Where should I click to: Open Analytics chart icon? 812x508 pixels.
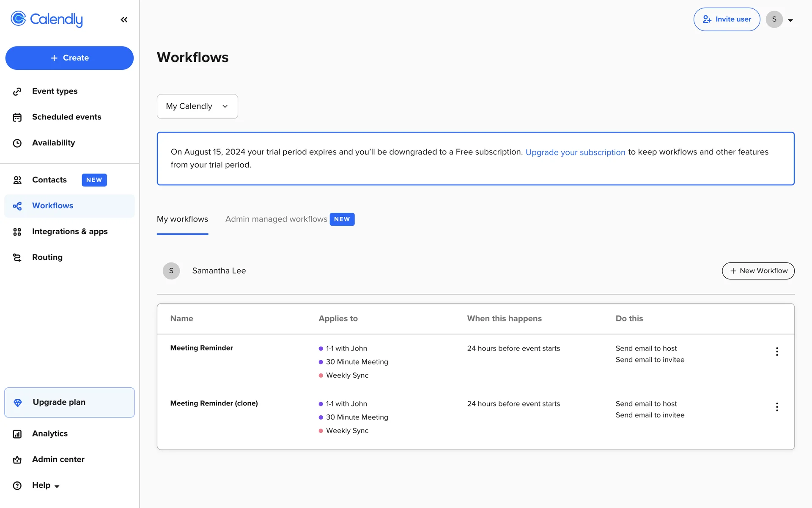[x=17, y=434]
